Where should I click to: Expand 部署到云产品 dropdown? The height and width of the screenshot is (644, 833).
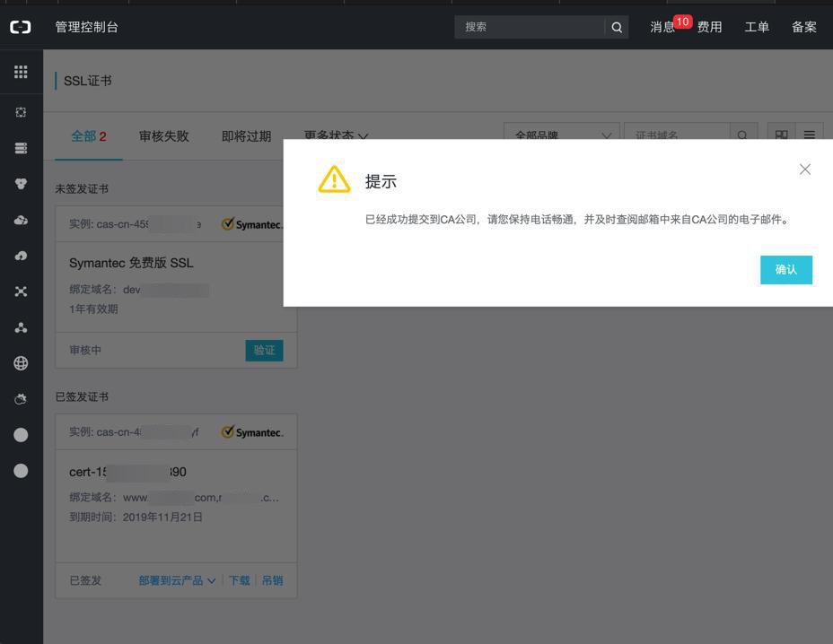click(x=177, y=581)
